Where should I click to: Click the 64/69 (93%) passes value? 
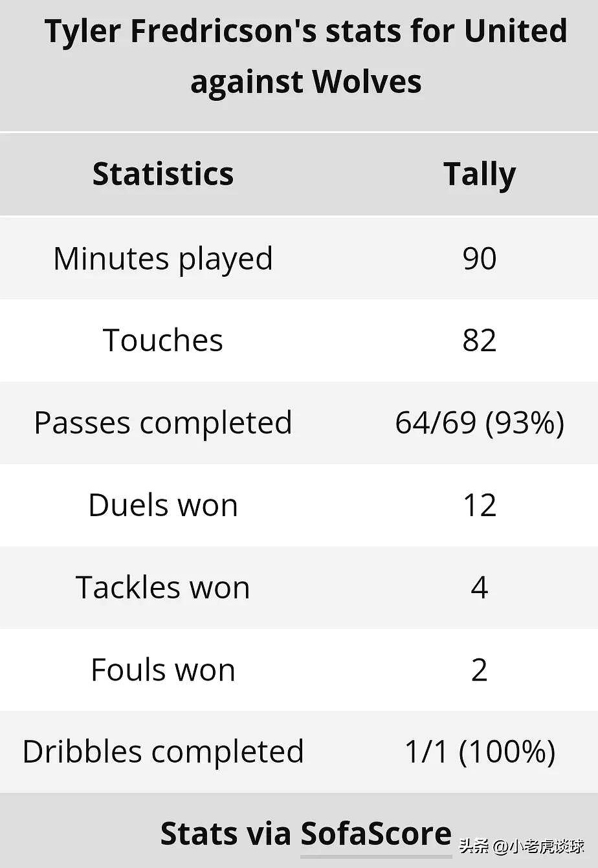click(480, 423)
